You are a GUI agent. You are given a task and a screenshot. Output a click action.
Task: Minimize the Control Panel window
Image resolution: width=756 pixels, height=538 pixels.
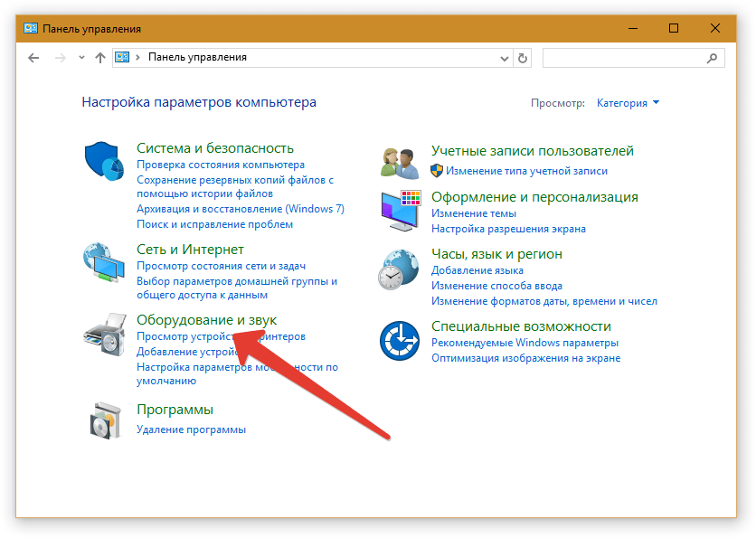[633, 28]
